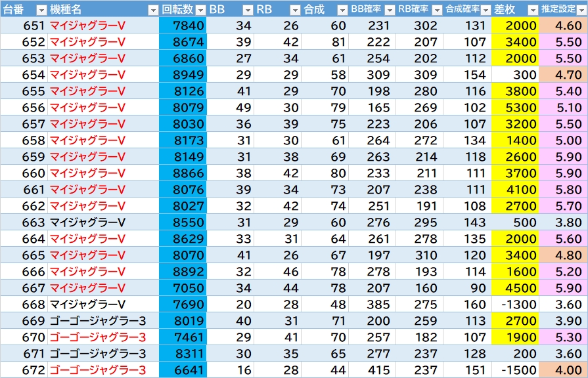Click 合成 cell 81 in row 652
The image size is (588, 378).
click(x=325, y=42)
